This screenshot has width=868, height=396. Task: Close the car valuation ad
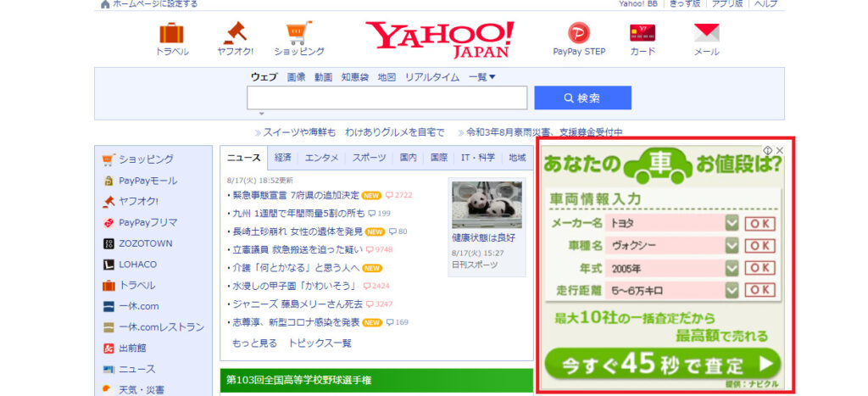pyautogui.click(x=780, y=150)
